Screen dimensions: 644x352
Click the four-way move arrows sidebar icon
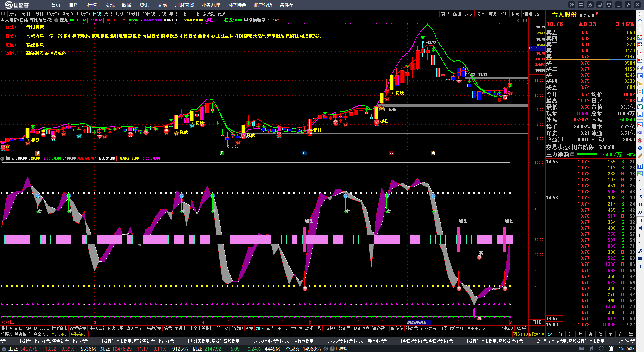point(640,148)
